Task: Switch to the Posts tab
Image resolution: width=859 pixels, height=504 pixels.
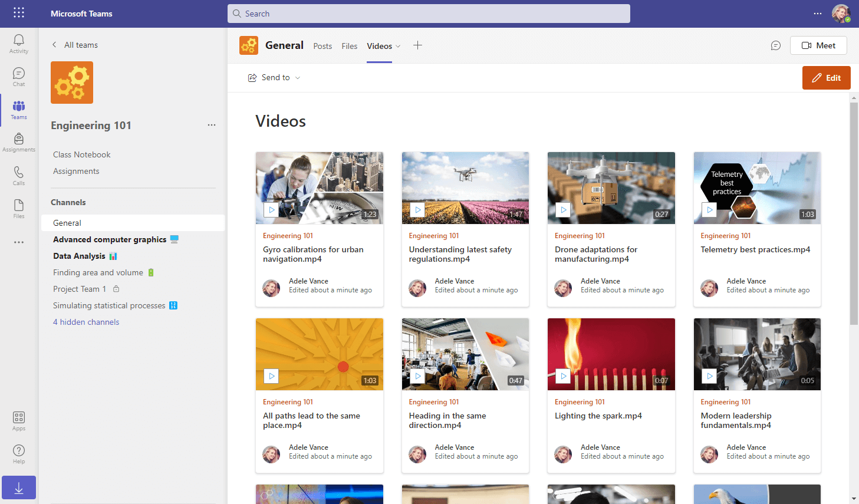Action: click(322, 45)
